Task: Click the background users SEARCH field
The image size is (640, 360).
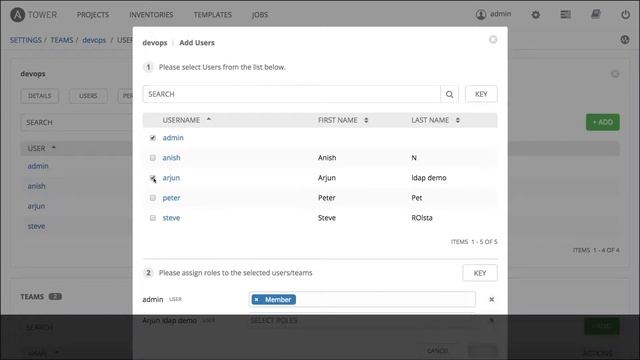Action: click(78, 122)
